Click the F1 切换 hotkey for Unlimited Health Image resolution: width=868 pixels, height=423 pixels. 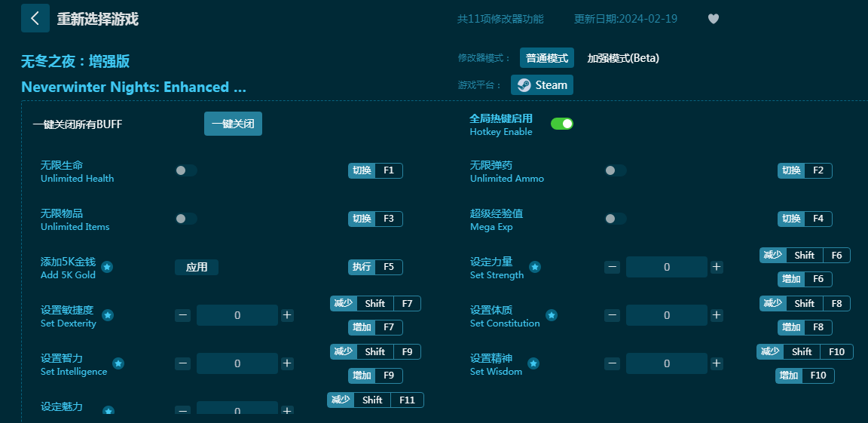pos(375,170)
